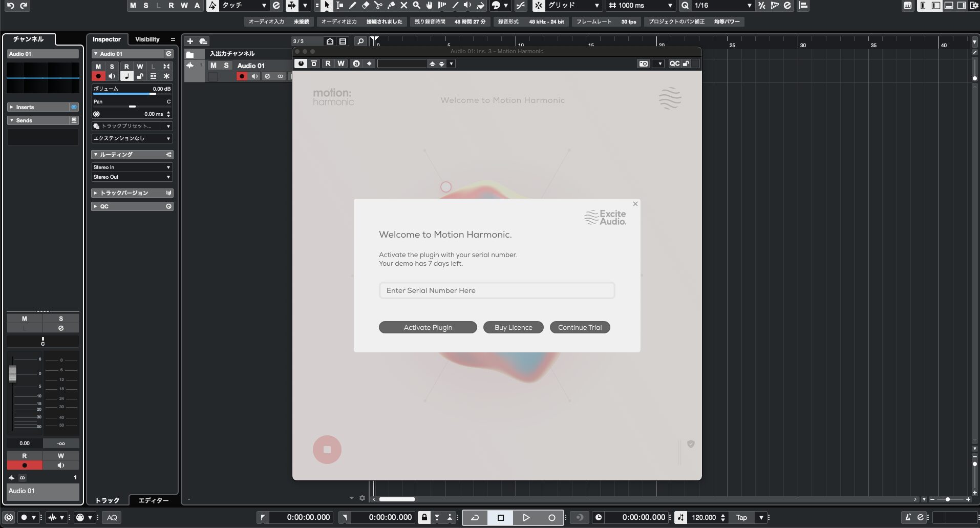Click the plugin snapshot camera icon
The width and height of the screenshot is (980, 528).
[644, 64]
